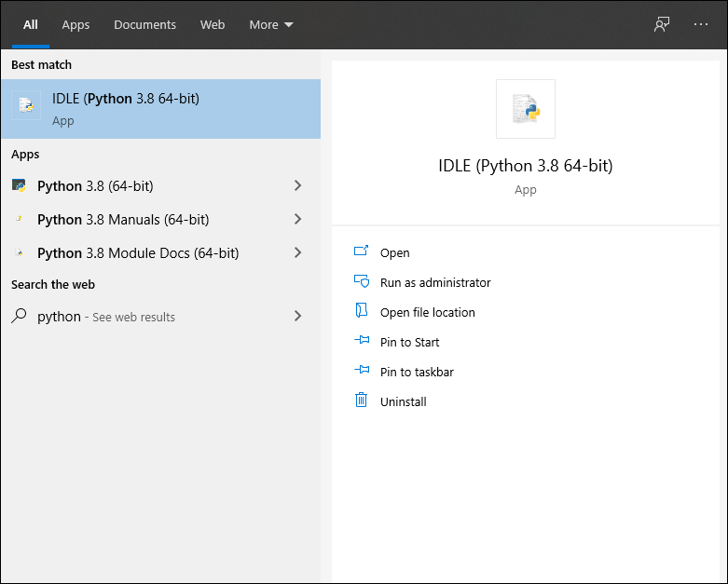Open the More dropdown filter
Image resolution: width=728 pixels, height=584 pixels.
point(271,24)
